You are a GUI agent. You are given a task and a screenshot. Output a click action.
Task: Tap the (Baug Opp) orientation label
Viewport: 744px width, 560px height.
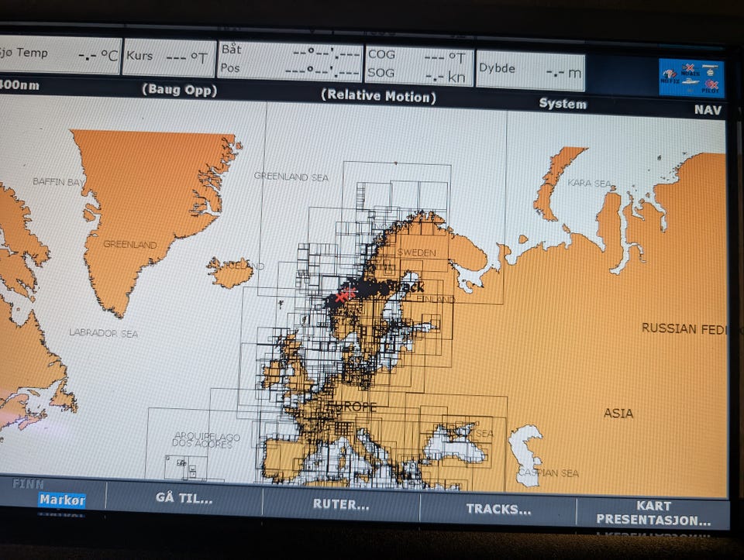[x=179, y=90]
